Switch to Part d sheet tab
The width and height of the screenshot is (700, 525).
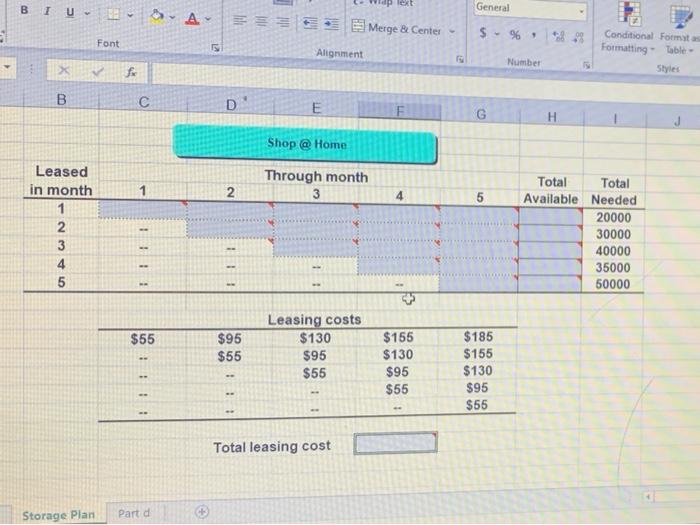pos(134,513)
